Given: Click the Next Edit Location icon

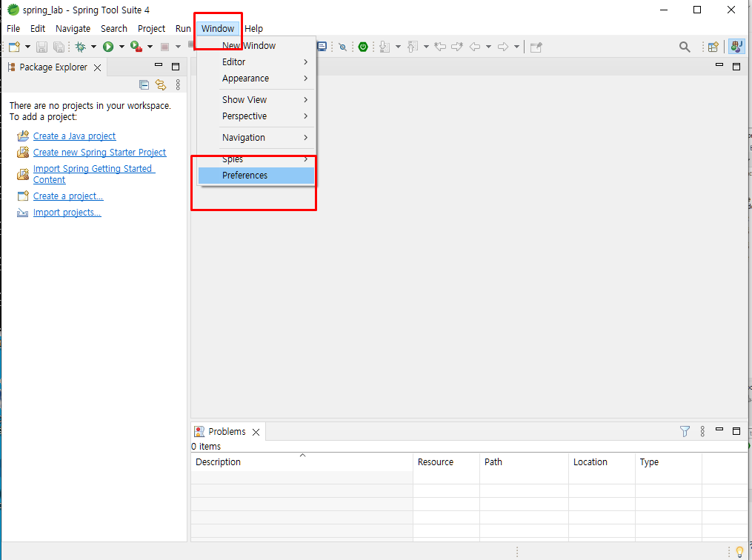Looking at the screenshot, I should point(457,47).
